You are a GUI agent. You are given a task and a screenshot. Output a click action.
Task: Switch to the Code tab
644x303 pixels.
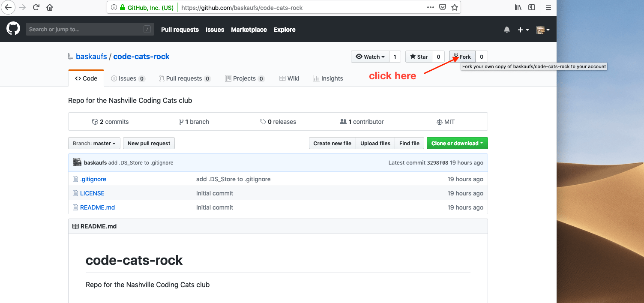click(86, 78)
